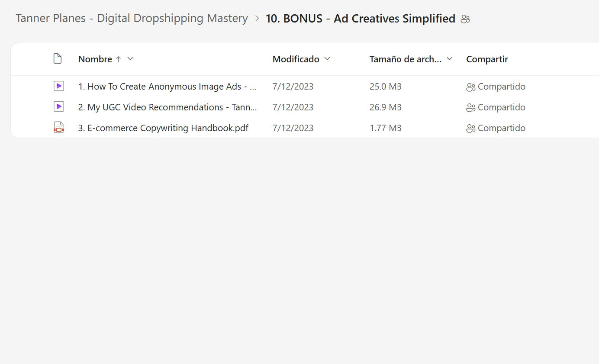
Task: Open "2. My UGC Video Recommendations" file name
Action: [167, 107]
